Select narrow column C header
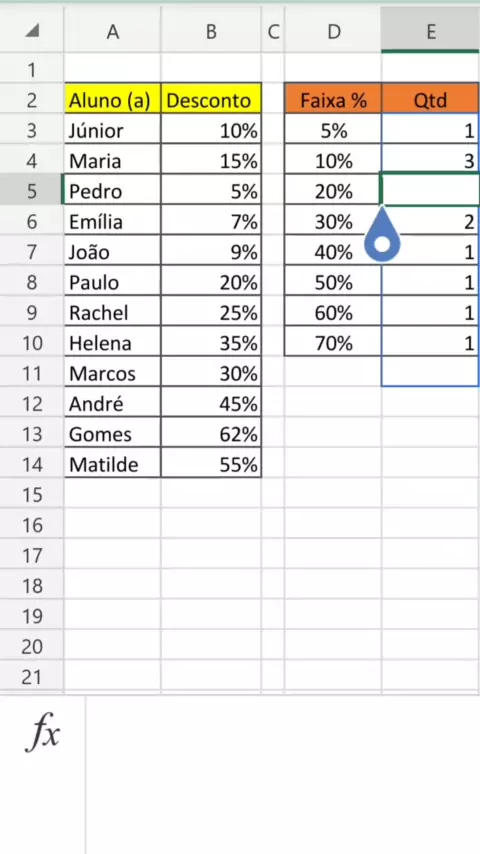 [x=273, y=32]
